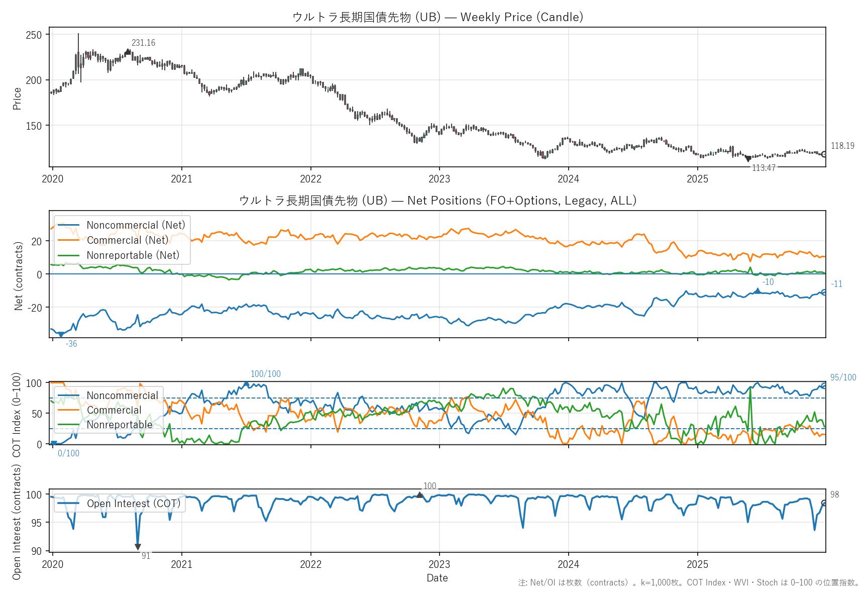Click the 113.47 price low triangle marker

click(748, 159)
